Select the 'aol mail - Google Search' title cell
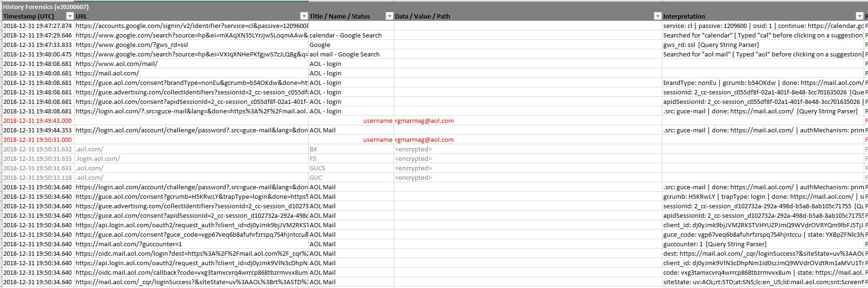 344,54
